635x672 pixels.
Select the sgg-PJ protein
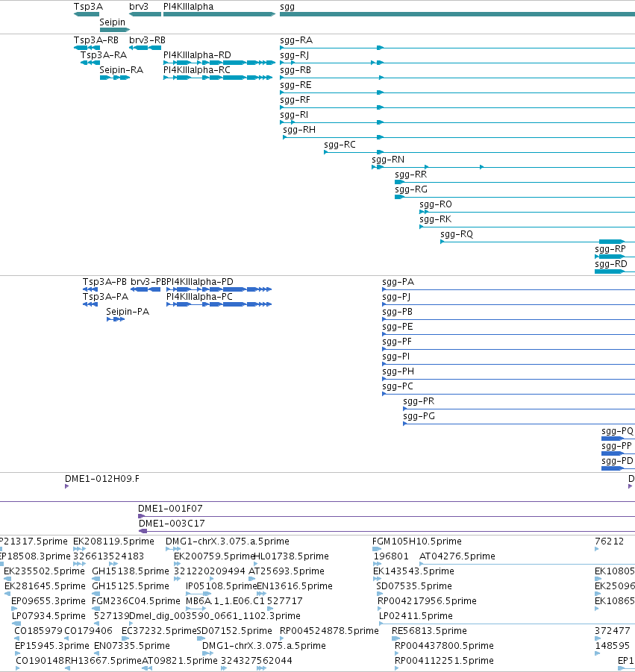508,304
